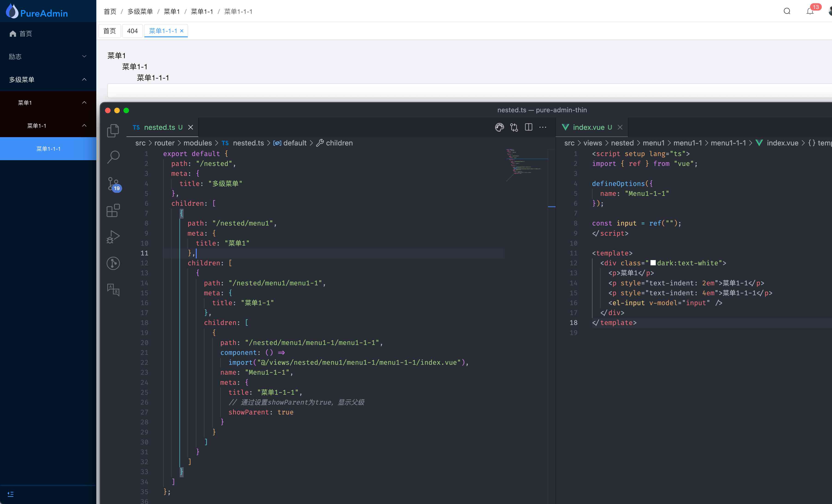Open the VS Code Explorer files icon
The height and width of the screenshot is (504, 832).
click(113, 130)
